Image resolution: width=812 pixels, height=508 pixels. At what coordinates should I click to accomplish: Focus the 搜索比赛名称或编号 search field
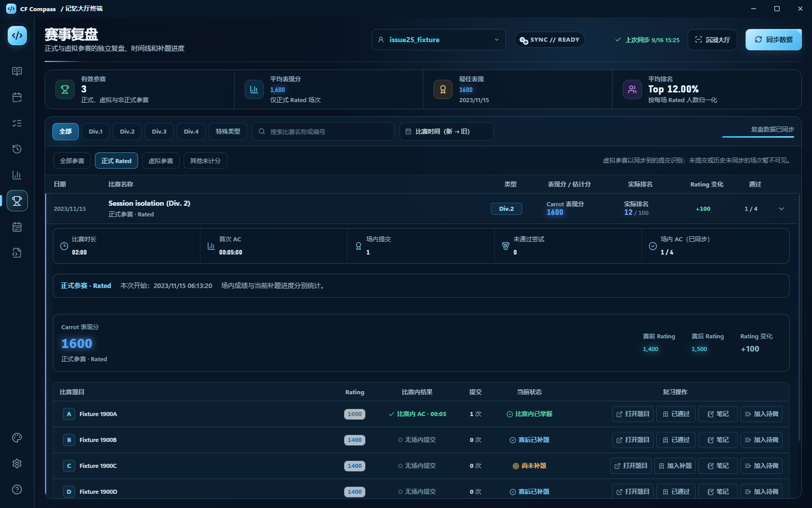click(323, 132)
